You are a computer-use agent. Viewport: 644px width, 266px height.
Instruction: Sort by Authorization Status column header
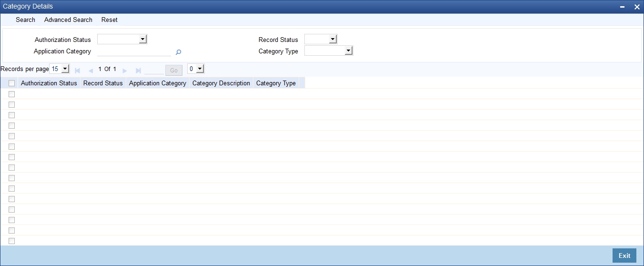tap(49, 83)
